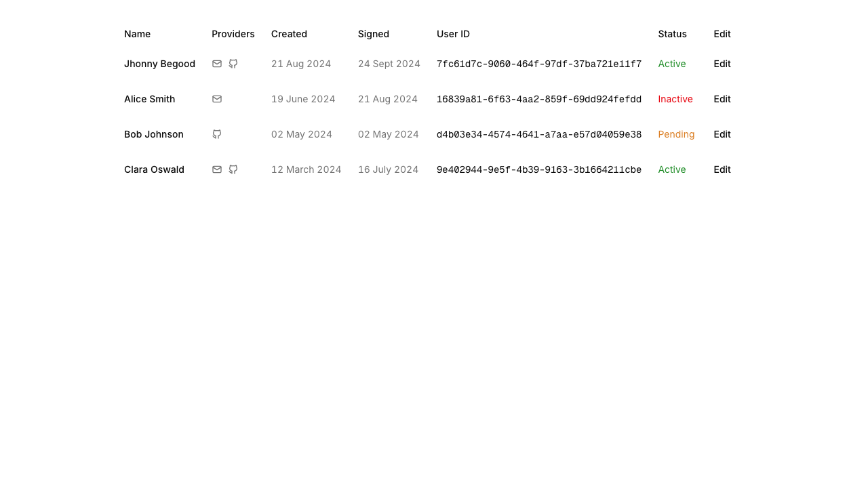Select the name Clara Oswald
The image size is (868, 488).
pos(154,169)
